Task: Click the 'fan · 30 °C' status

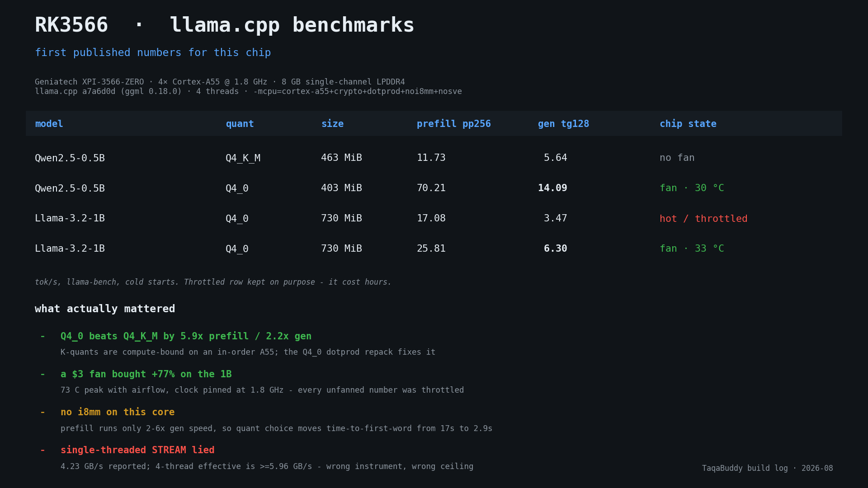Action: coord(692,188)
